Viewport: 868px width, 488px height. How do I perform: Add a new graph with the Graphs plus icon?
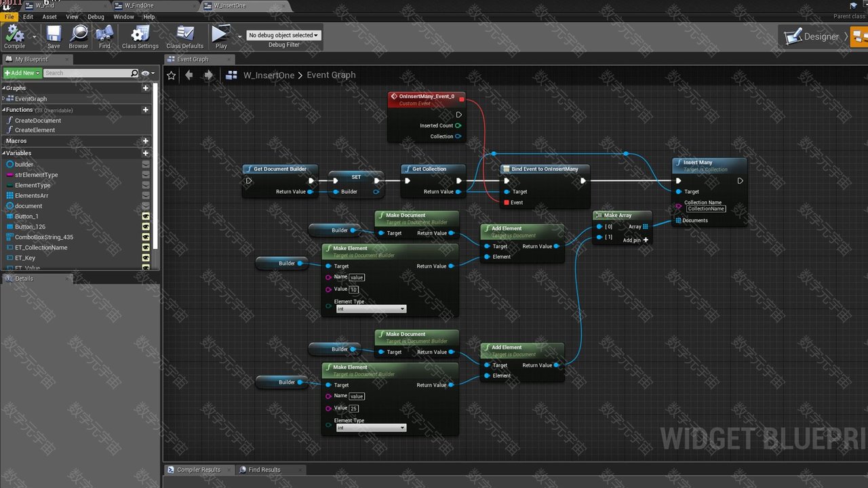point(145,88)
